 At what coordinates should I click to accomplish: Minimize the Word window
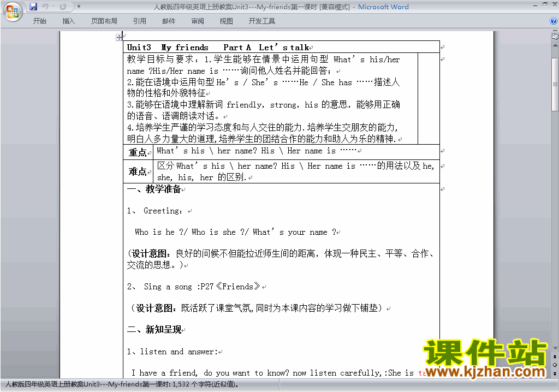[535, 5]
